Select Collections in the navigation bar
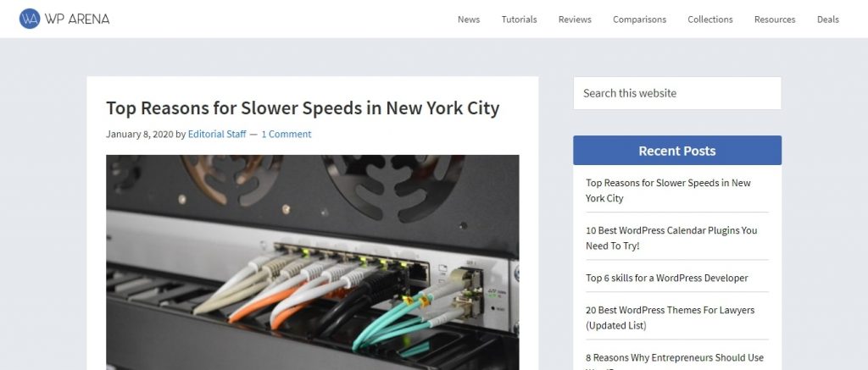The width and height of the screenshot is (868, 370). pyautogui.click(x=710, y=19)
